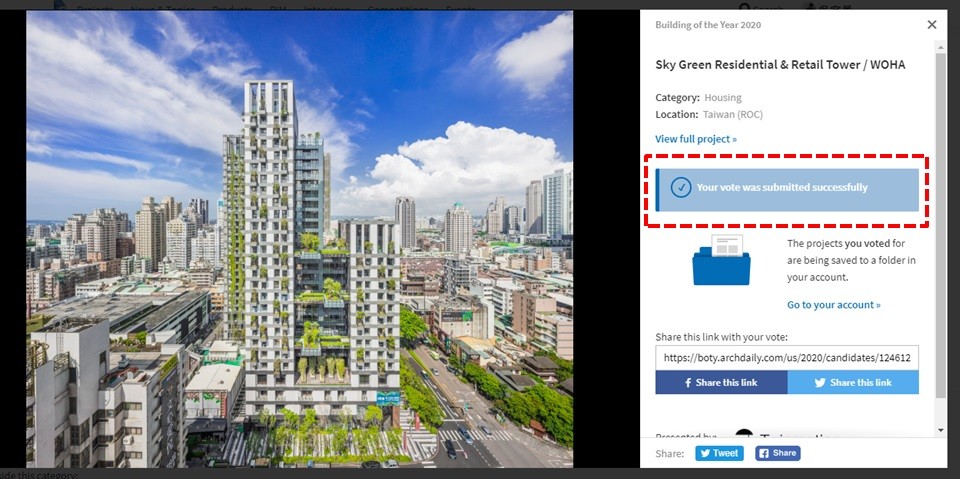Click the scrollbar up arrow in the panel

point(941,47)
